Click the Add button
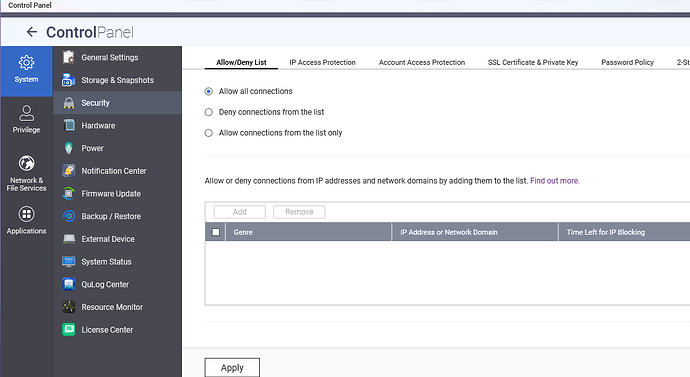690x377 pixels. [x=240, y=212]
